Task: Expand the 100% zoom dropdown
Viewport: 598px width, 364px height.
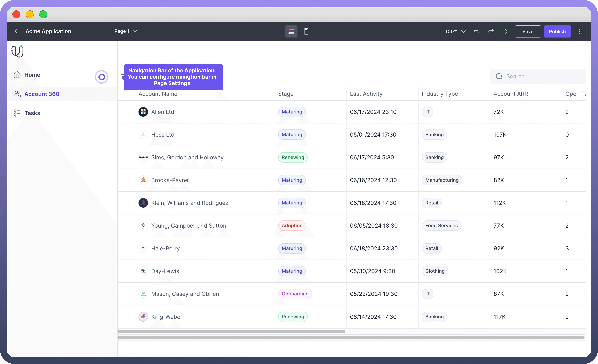Action: pos(455,32)
